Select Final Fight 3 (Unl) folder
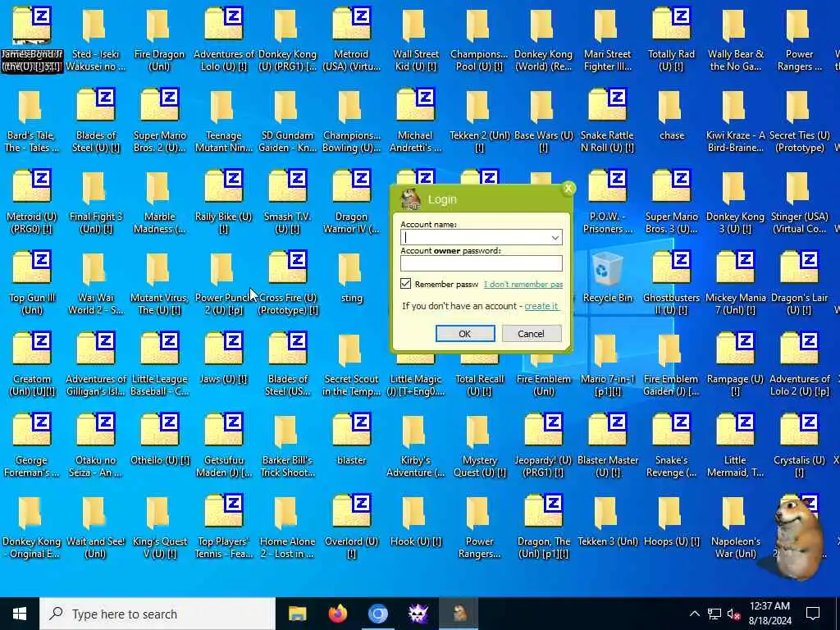Image resolution: width=840 pixels, height=630 pixels. tap(95, 203)
